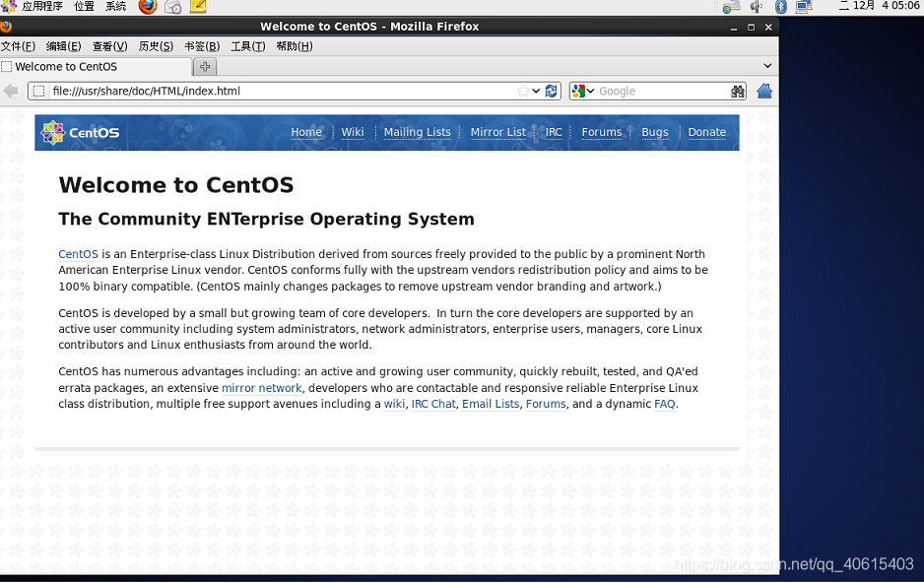
Task: Go back using the Back arrow button
Action: (x=11, y=91)
